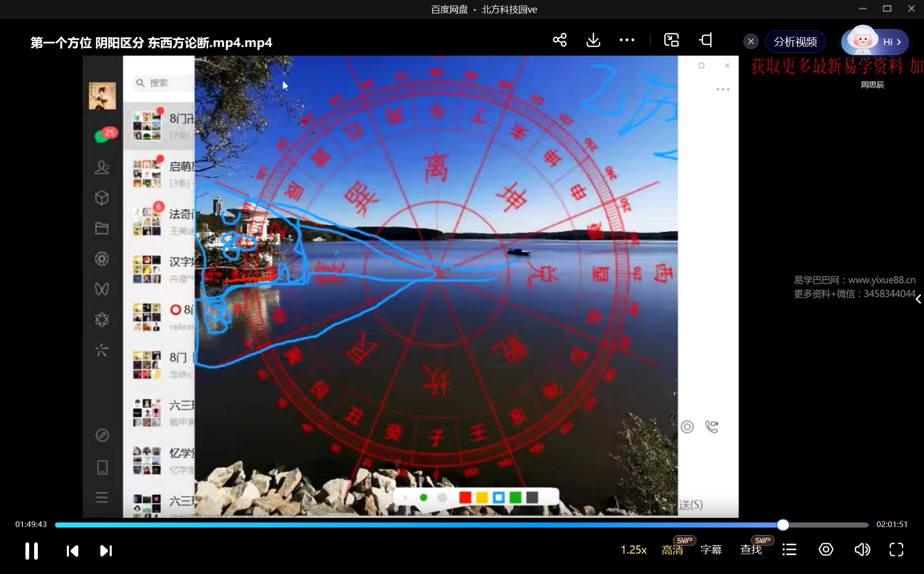Pause the video playback
This screenshot has height=574, width=924.
32,551
